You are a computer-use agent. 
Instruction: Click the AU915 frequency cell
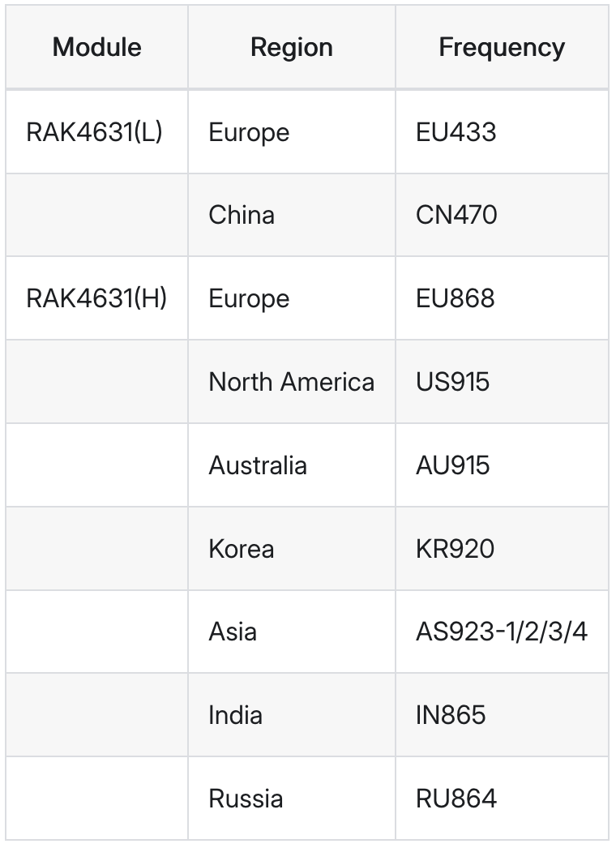[x=452, y=465]
